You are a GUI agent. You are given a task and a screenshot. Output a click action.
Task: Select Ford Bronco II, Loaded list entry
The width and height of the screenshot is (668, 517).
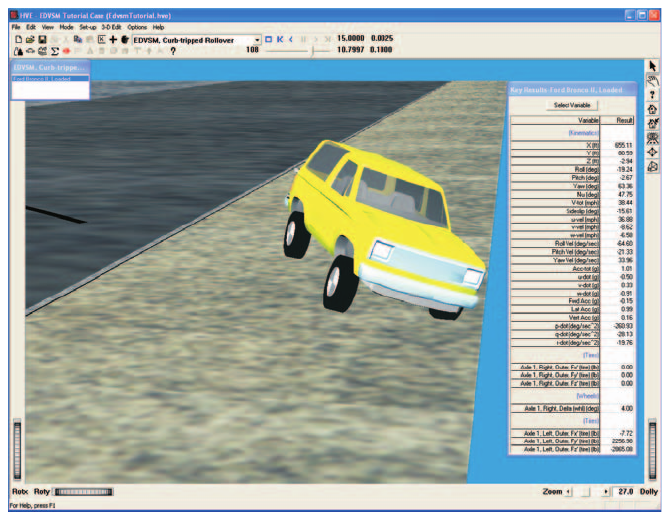(x=50, y=79)
